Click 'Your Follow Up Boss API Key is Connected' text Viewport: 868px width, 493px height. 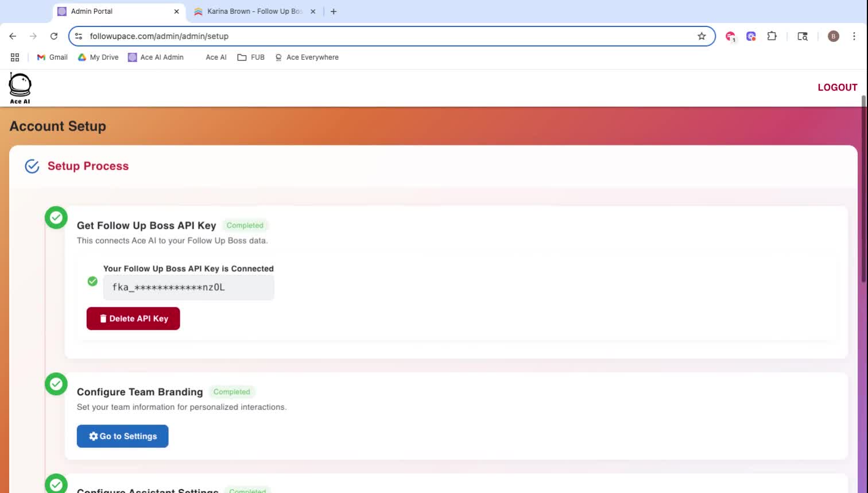(188, 268)
